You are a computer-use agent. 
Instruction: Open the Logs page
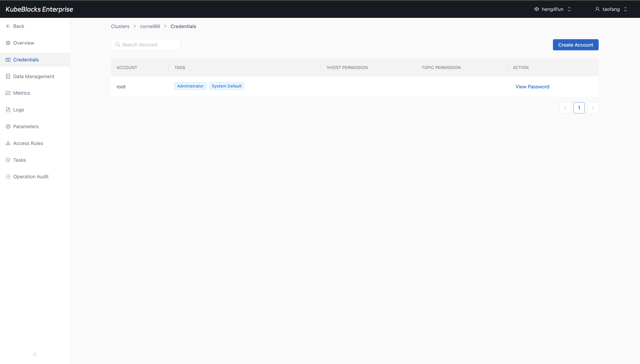point(35,110)
